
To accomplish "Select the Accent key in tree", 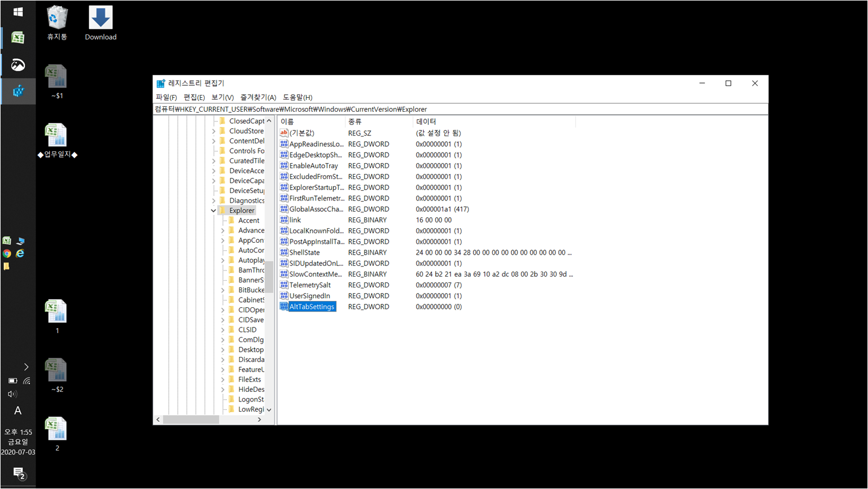I will pos(249,220).
